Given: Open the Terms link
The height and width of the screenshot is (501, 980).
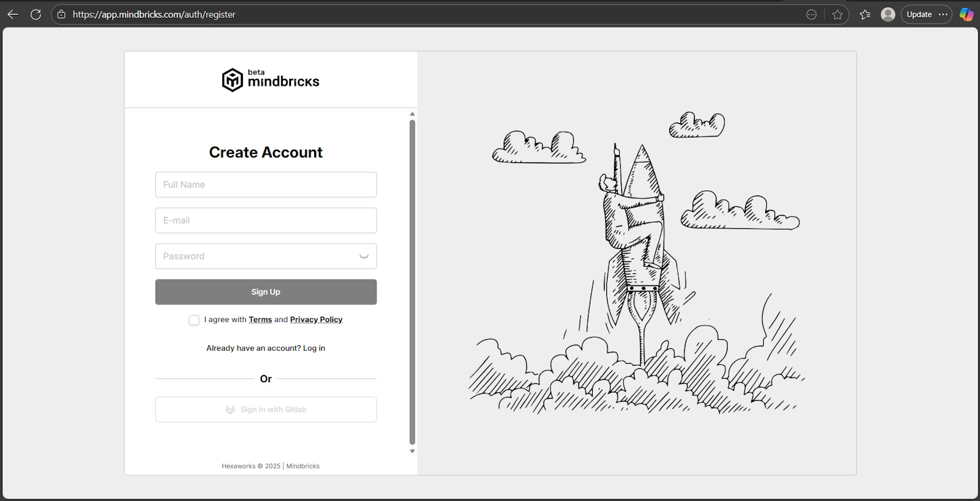Looking at the screenshot, I should [x=260, y=320].
